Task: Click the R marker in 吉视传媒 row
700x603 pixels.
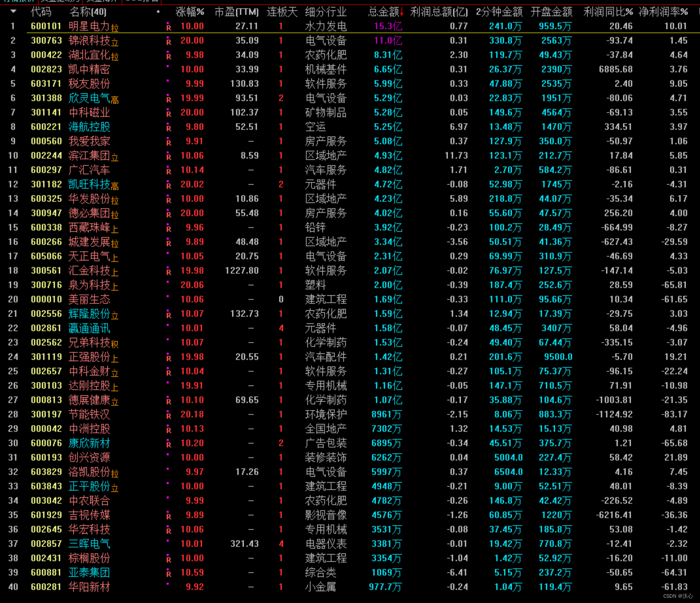Action: click(x=169, y=516)
